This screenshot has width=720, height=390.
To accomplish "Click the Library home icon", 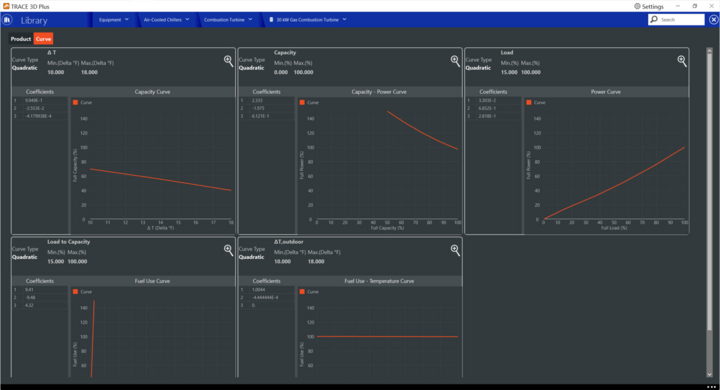I will (7, 20).
